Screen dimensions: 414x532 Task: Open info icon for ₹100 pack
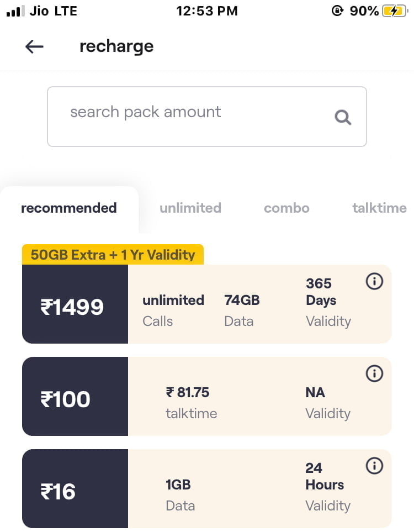coord(374,373)
